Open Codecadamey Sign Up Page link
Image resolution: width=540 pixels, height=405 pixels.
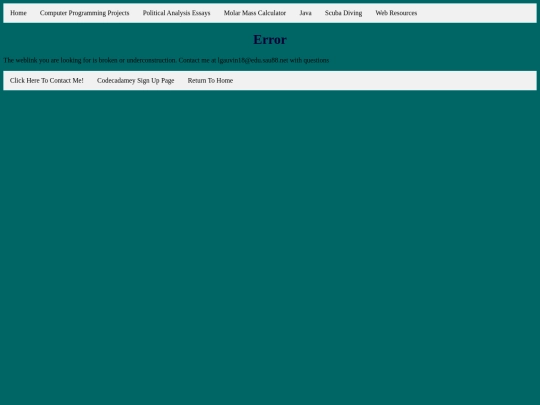pos(135,81)
